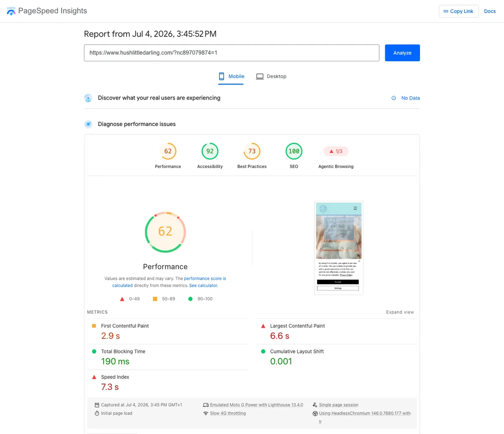The width and height of the screenshot is (504, 434).
Task: Click the device icon beside Emulated Moto G Power
Action: pos(206,405)
